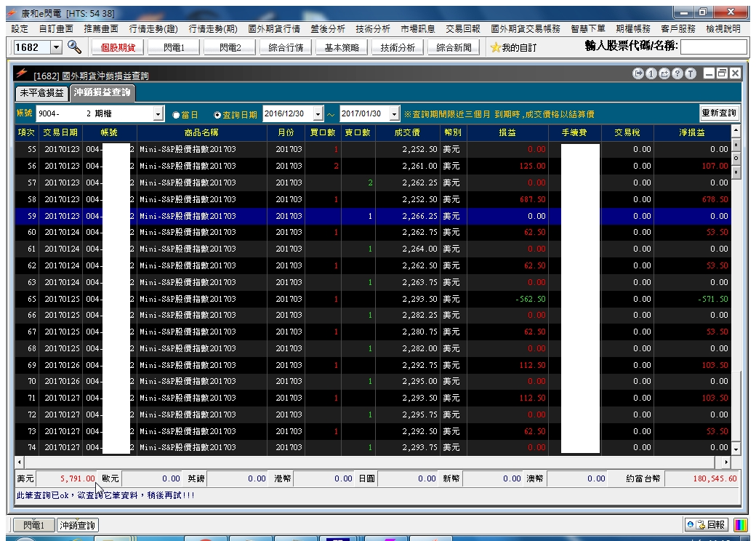The width and height of the screenshot is (756, 541).
Task: Select row 74 with price 2,293.75
Action: [x=373, y=447]
